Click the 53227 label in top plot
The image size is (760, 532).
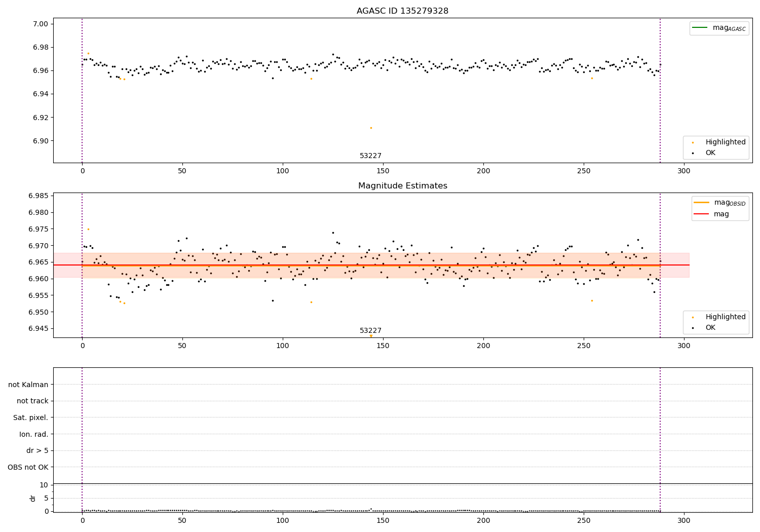pyautogui.click(x=370, y=156)
